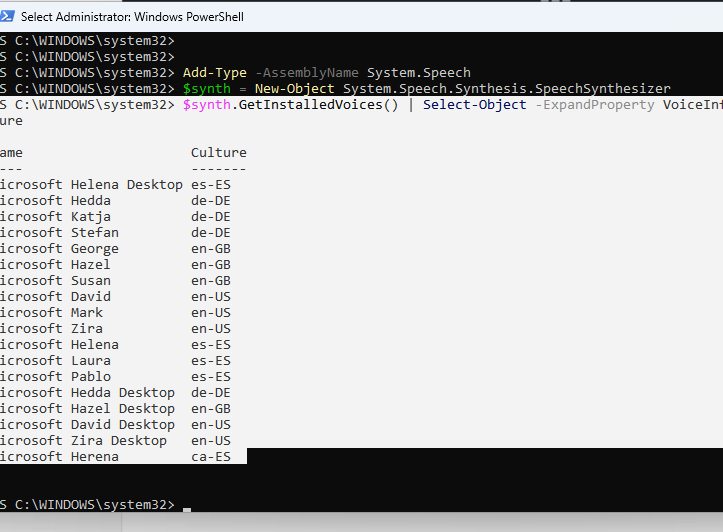This screenshot has width=723, height=532.
Task: Click the ca-ES culture value
Action: (210, 457)
